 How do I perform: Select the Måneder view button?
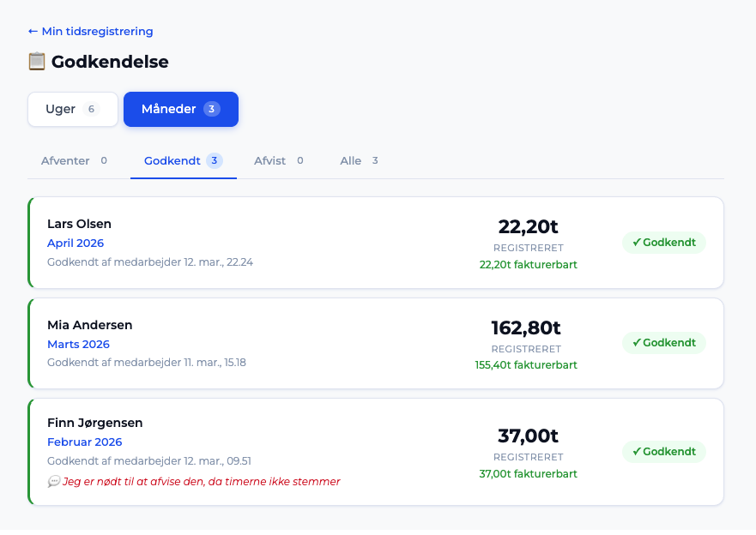point(180,109)
